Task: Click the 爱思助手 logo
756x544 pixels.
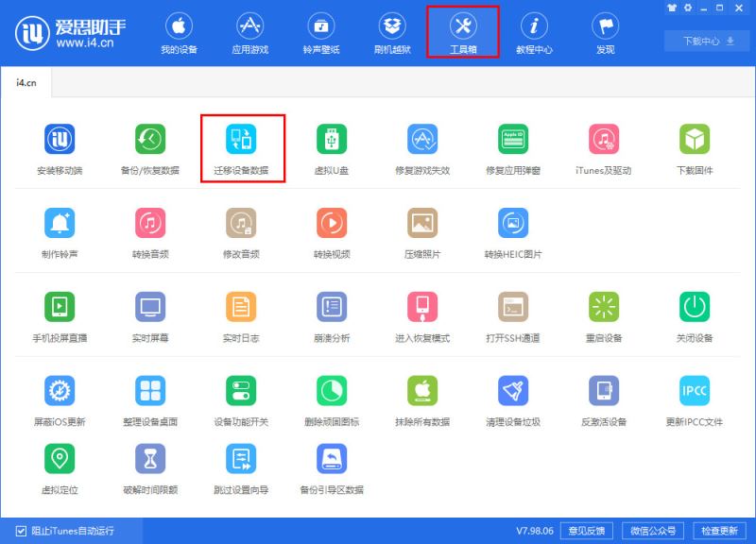Action: (x=70, y=33)
